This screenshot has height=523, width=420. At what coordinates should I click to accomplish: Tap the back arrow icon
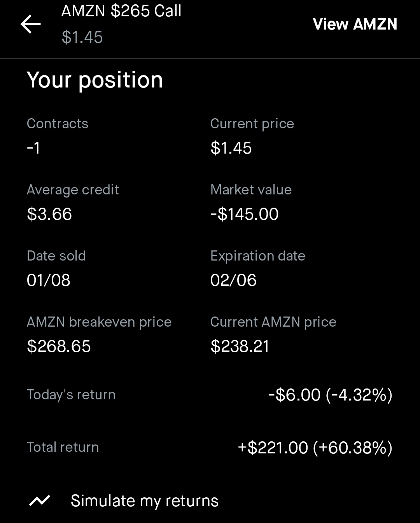coord(31,24)
